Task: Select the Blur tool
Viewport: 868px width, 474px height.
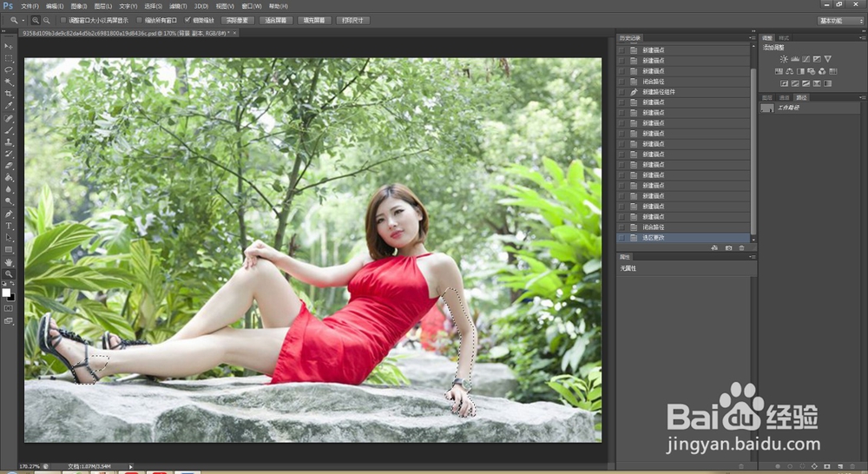Action: point(9,189)
